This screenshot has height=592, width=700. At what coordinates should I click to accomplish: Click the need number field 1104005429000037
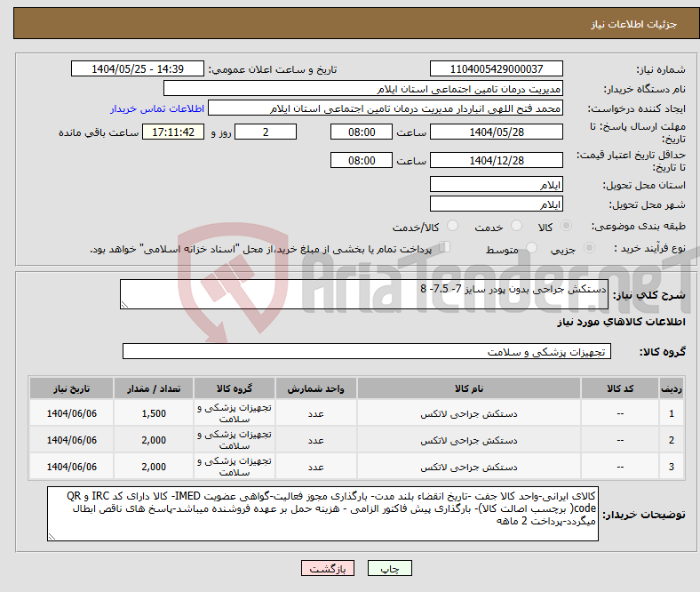496,68
